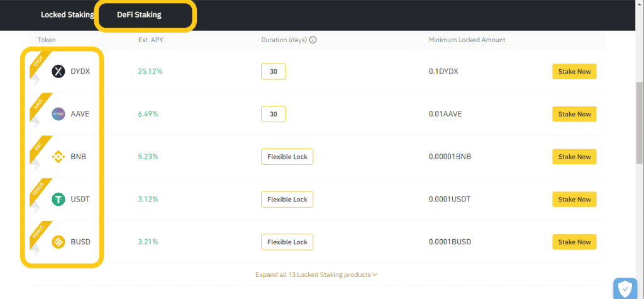The image size is (644, 299).
Task: Click Stake Now in the BUSD row
Action: pos(574,242)
